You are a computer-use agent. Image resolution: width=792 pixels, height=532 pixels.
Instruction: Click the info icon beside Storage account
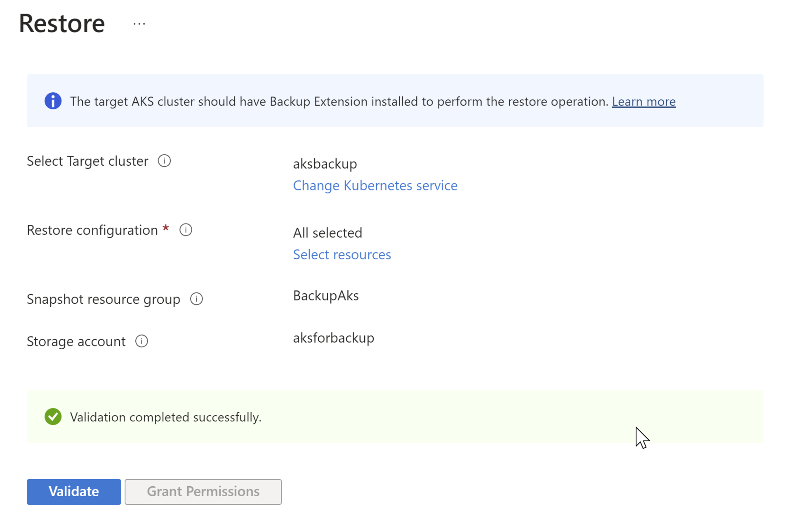(x=141, y=341)
